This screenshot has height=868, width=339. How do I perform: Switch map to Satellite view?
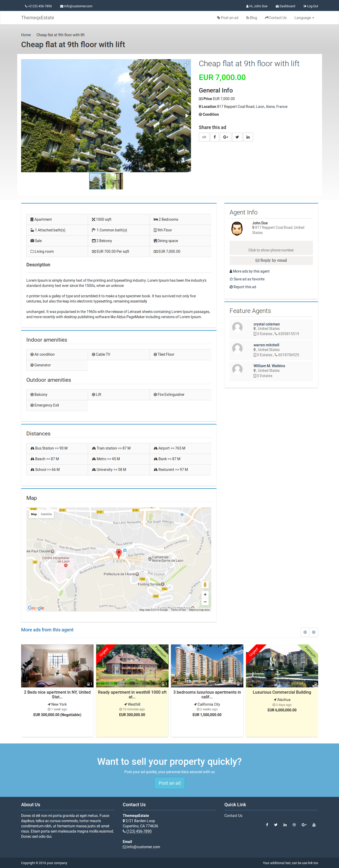[46, 514]
